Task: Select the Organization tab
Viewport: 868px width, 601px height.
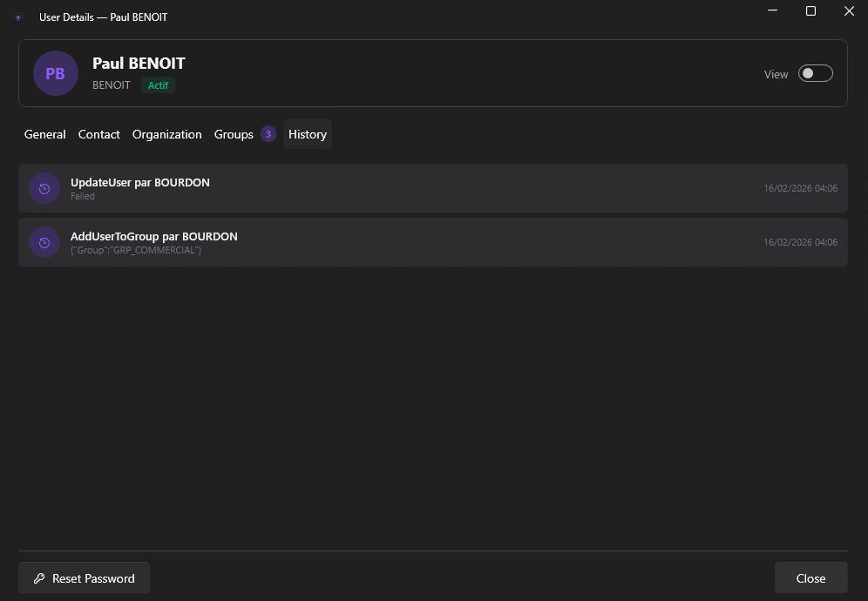Action: [x=166, y=133]
